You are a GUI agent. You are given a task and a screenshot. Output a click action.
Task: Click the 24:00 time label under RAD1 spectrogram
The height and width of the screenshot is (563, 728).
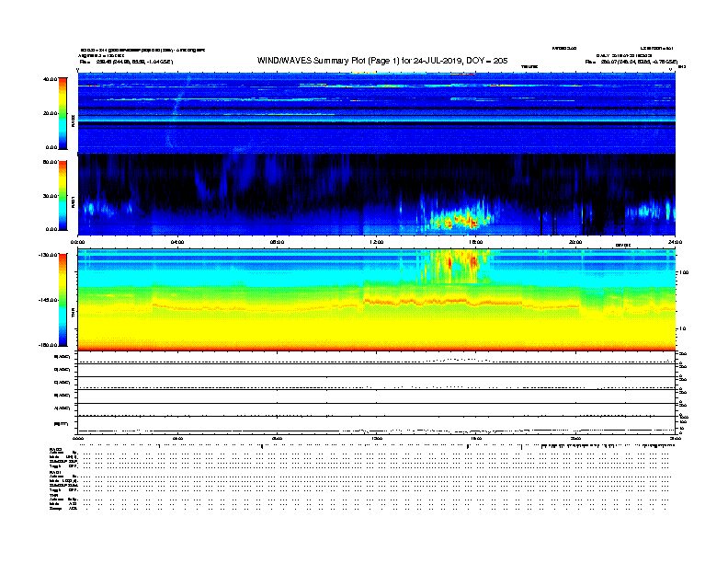(x=675, y=242)
